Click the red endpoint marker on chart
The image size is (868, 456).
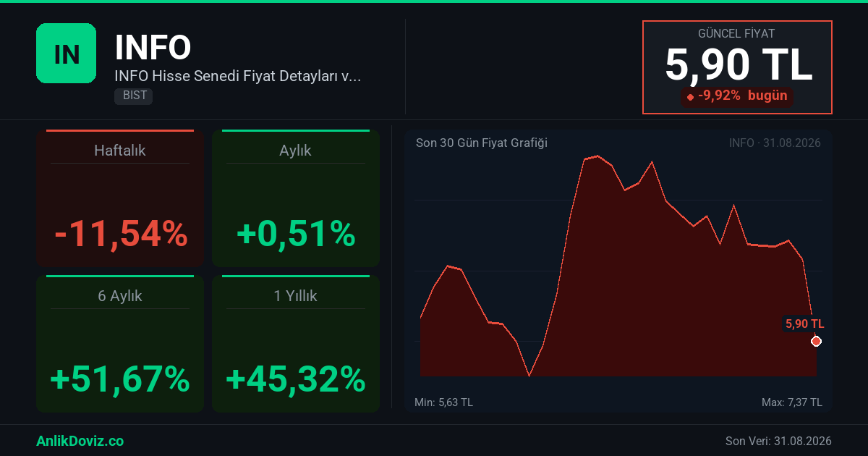pos(816,341)
